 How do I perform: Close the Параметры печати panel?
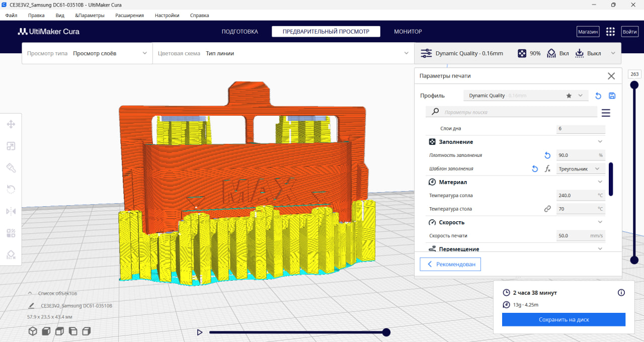(611, 76)
